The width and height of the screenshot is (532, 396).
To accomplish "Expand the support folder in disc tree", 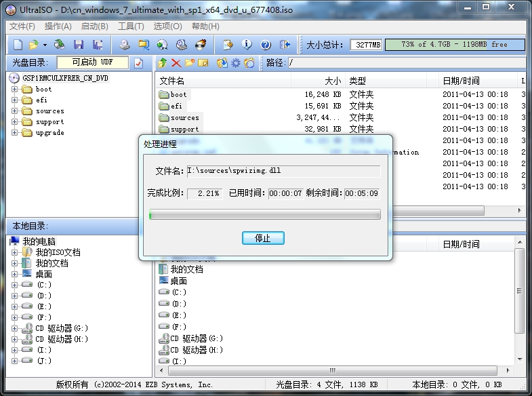I will (15, 122).
